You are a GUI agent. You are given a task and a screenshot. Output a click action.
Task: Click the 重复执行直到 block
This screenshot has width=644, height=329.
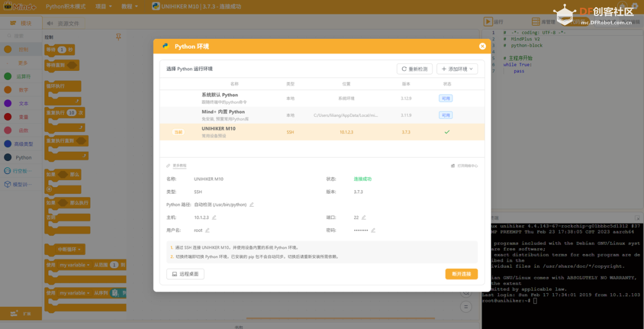pos(67,147)
